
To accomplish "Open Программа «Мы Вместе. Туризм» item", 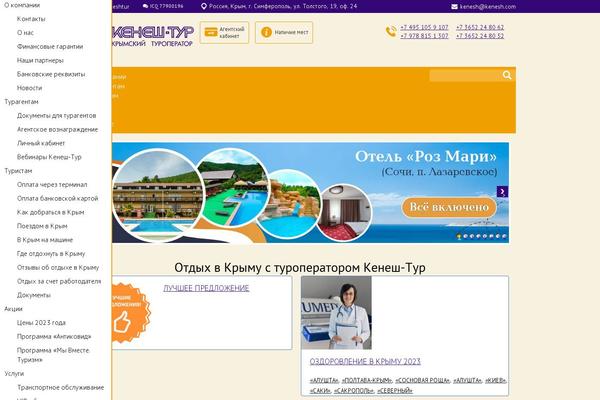I will click(53, 355).
